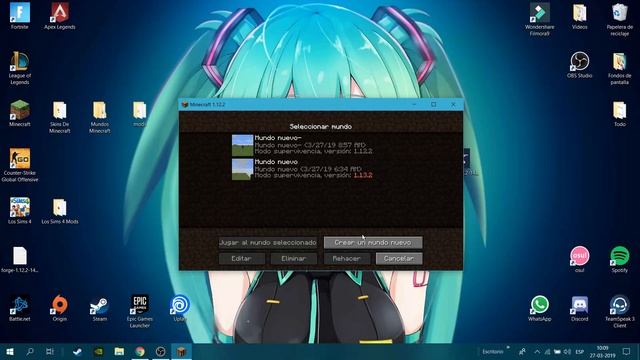Select Counter-Strike Global Offensive shortcut
Viewport: 640px width, 360px height.
tap(20, 165)
